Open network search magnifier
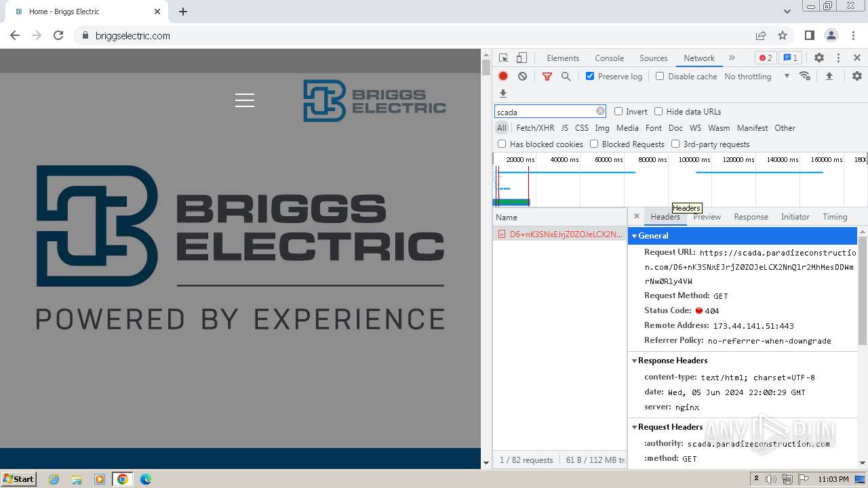This screenshot has width=868, height=488. [x=566, y=77]
